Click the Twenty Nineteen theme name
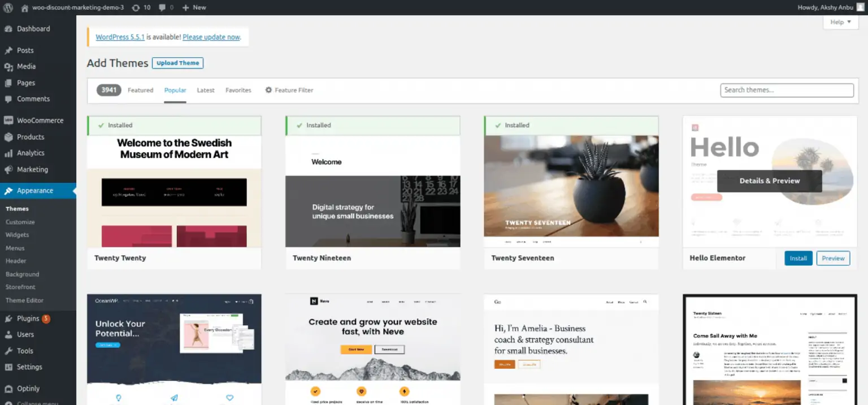The image size is (868, 405). (x=322, y=258)
